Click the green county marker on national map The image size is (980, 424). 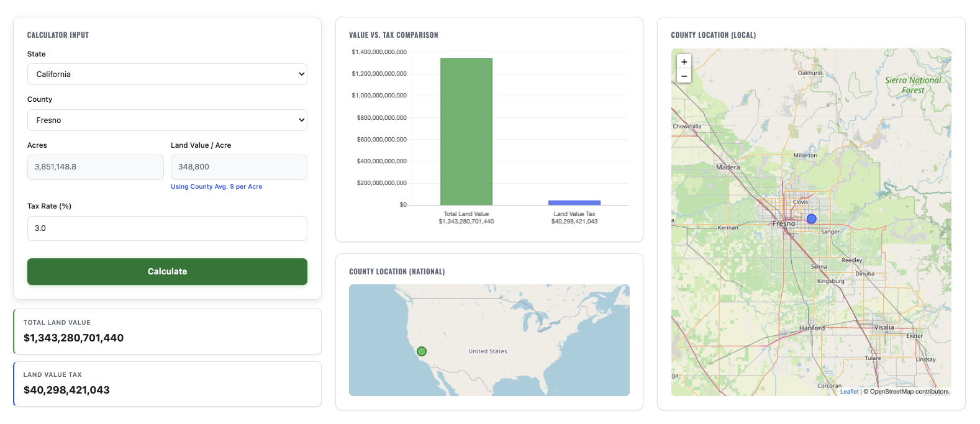coord(422,351)
